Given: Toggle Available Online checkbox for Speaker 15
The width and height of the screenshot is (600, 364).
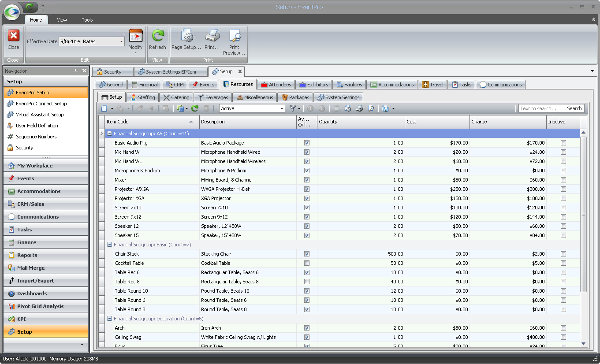Looking at the screenshot, I should [307, 235].
